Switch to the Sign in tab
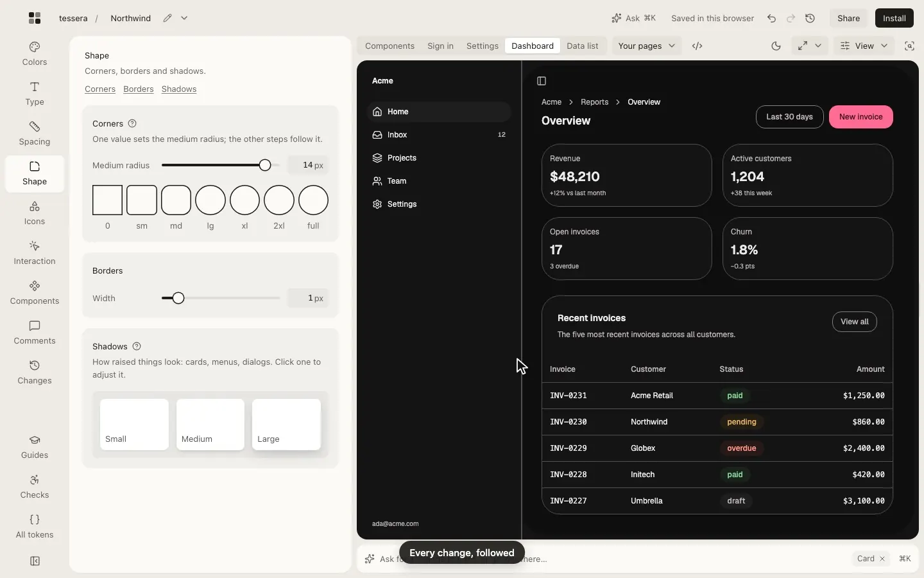The height and width of the screenshot is (578, 924). 440,46
